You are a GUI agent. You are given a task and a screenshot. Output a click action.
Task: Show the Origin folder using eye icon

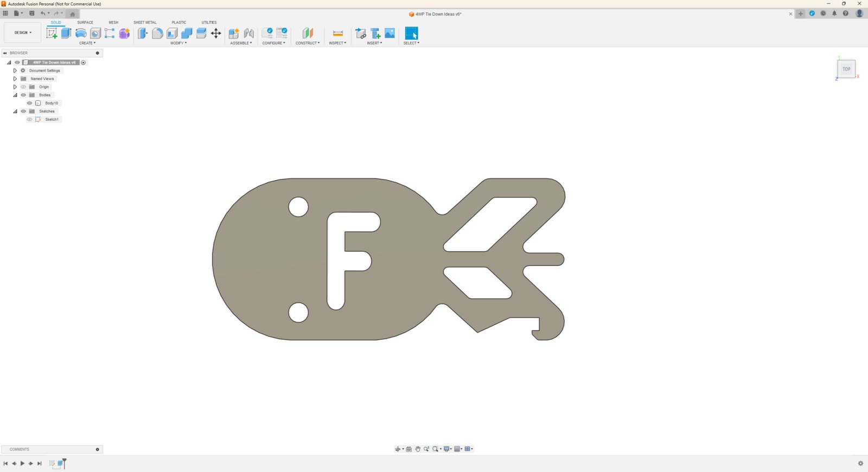[x=23, y=87]
